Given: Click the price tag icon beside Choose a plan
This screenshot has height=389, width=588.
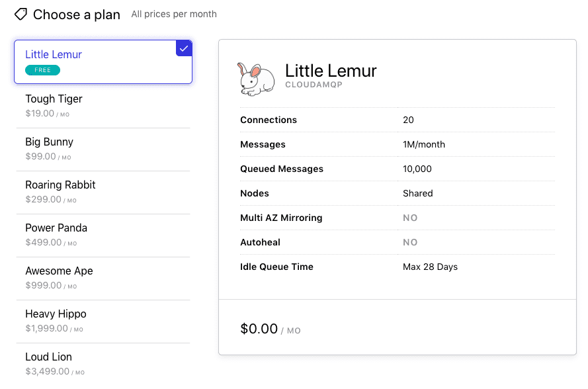Looking at the screenshot, I should (21, 14).
